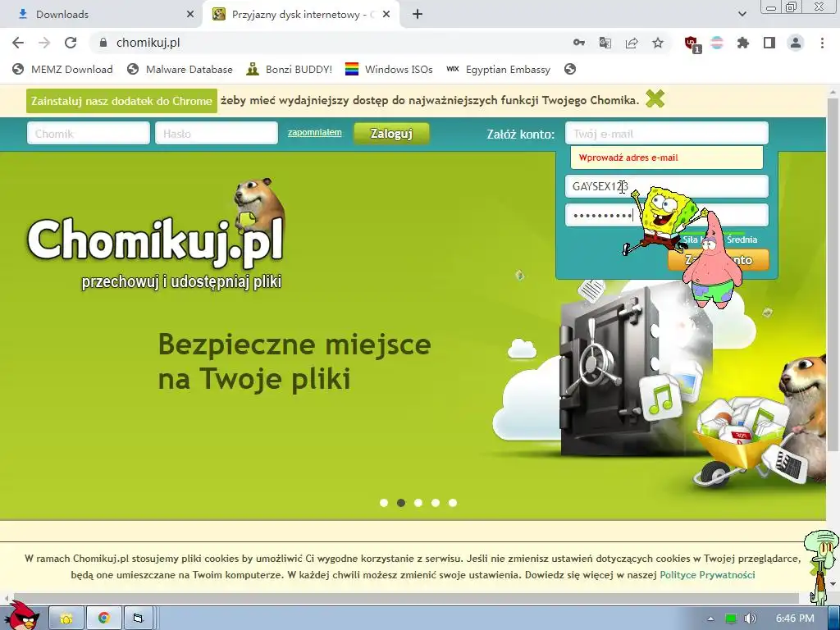The width and height of the screenshot is (840, 630).
Task: Click the unlabeled globe bookmark
Action: 570,69
